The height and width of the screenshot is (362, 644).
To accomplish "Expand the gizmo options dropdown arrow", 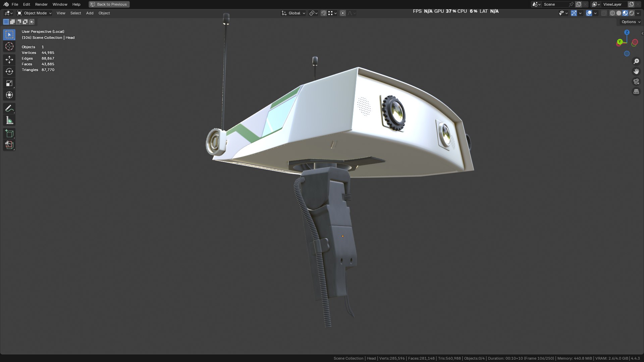I will [580, 13].
